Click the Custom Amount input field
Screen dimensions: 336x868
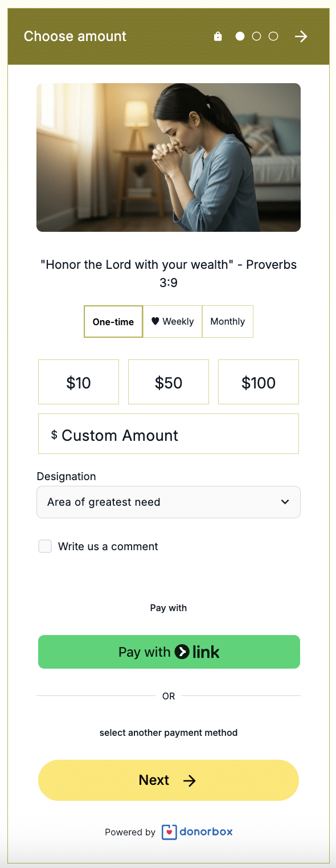169,433
